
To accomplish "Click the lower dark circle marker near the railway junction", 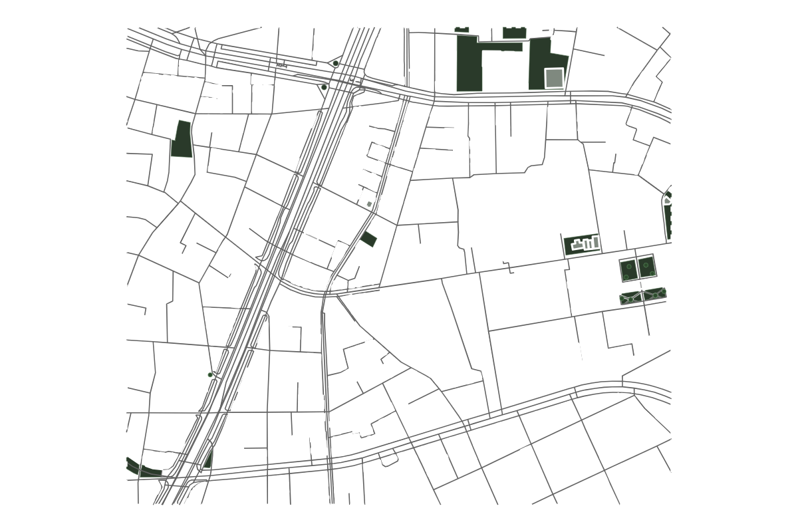I will click(x=324, y=87).
